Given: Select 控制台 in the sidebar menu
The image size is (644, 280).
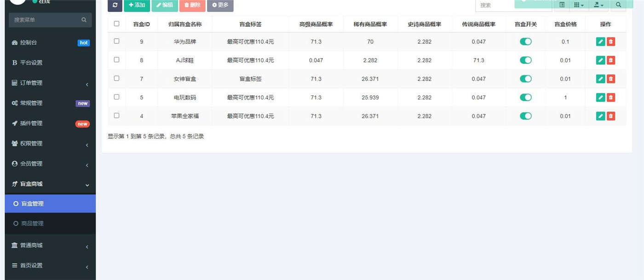Looking at the screenshot, I should (x=29, y=43).
